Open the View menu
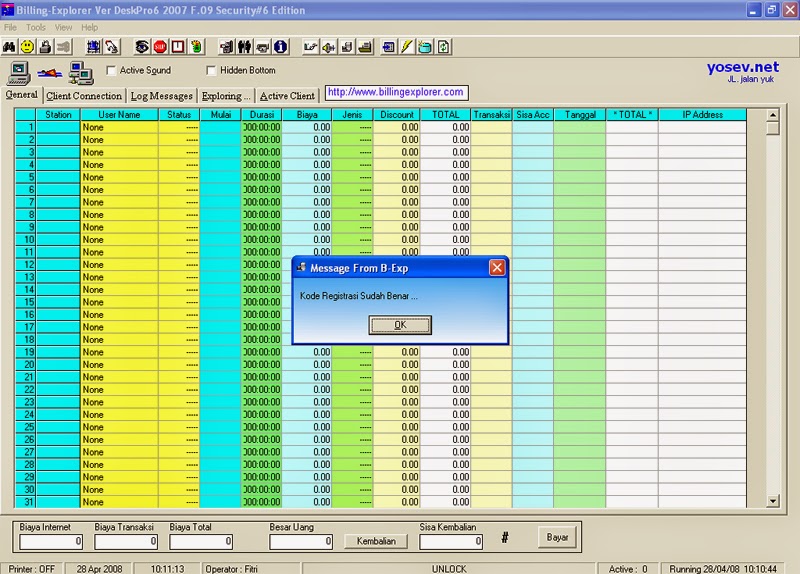This screenshot has height=574, width=800. 63,28
